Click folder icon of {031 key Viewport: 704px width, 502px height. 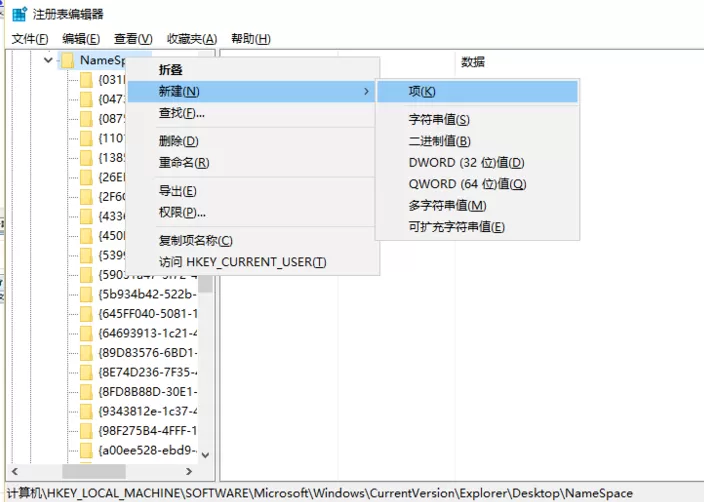[86, 80]
